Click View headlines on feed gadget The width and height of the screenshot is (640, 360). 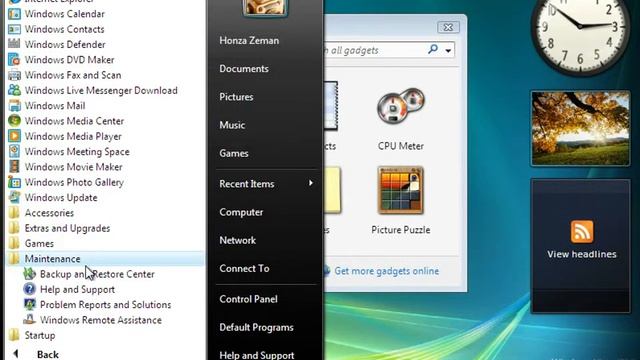pyautogui.click(x=582, y=254)
